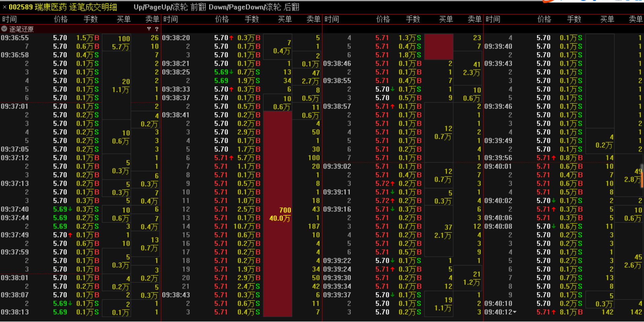This screenshot has width=644, height=322.
Task: Select the red 700 / 40.0万 buy order block
Action: pyautogui.click(x=277, y=214)
